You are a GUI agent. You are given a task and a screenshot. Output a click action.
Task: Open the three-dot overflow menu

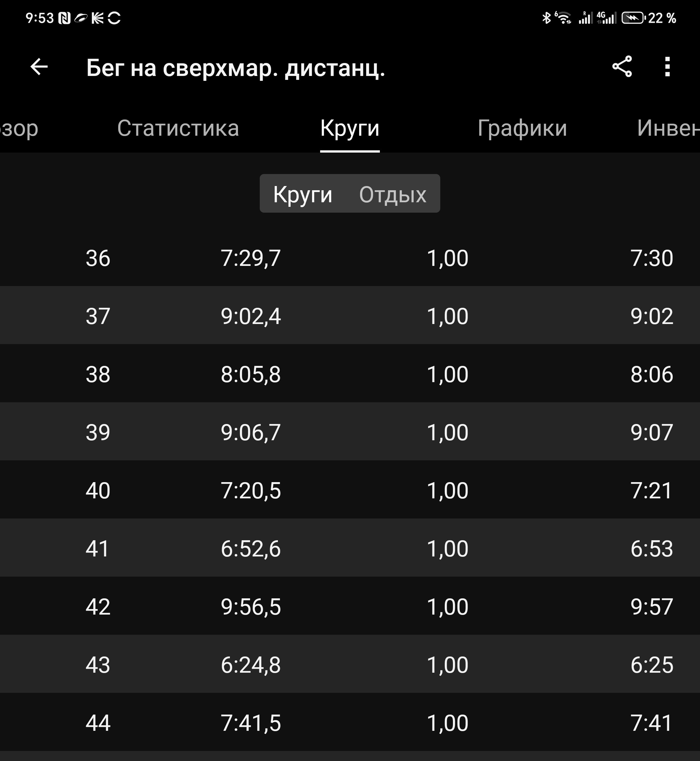[x=668, y=67]
